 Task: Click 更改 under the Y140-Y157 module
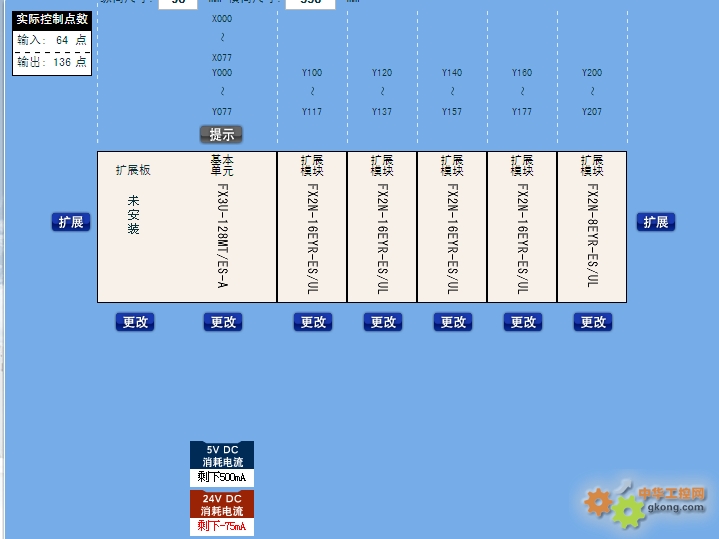tap(453, 322)
